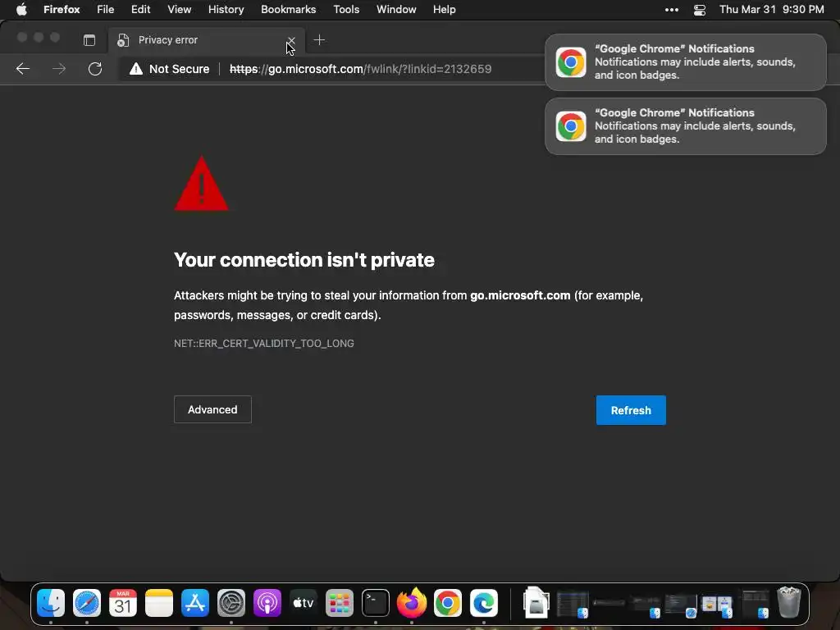The image size is (840, 630).
Task: Click the Firefox icon in the Dock
Action: coord(412,603)
